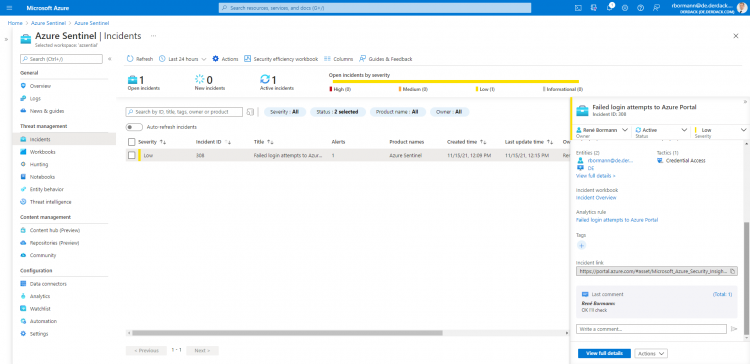The width and height of the screenshot is (750, 364).
Task: Click the user account avatar
Action: pos(741,8)
